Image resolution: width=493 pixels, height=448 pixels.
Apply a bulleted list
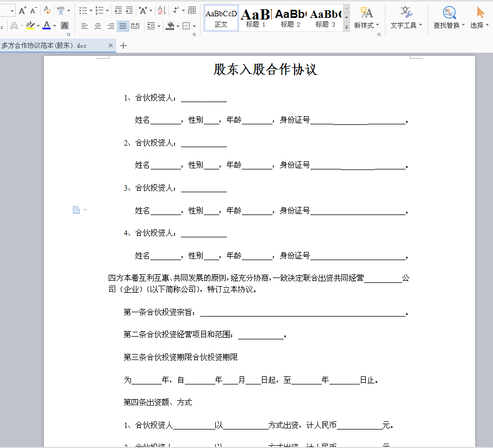(83, 11)
